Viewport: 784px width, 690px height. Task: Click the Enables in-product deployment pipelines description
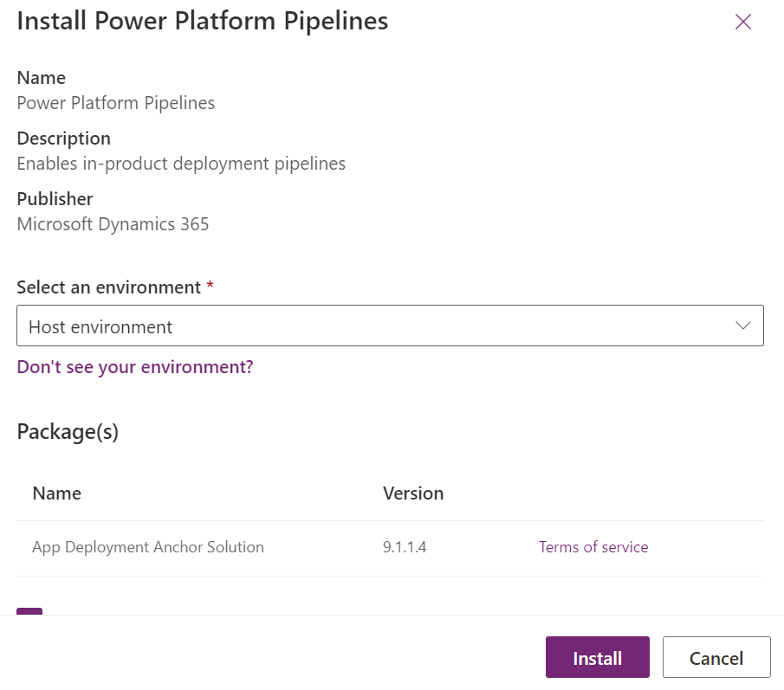pyautogui.click(x=181, y=164)
